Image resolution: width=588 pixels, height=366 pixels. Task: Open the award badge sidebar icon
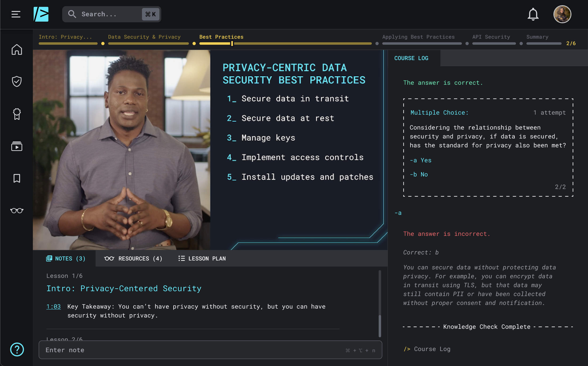(x=17, y=114)
